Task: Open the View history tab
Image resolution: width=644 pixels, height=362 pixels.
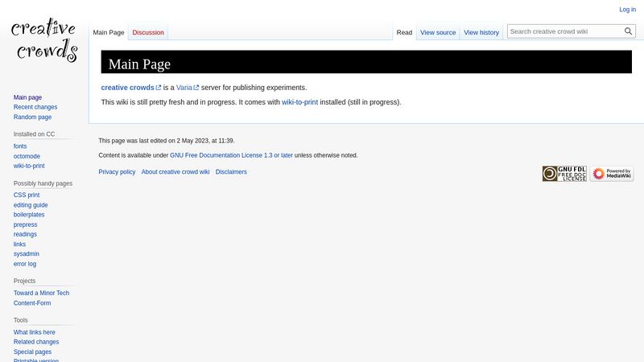Action: 481,33
